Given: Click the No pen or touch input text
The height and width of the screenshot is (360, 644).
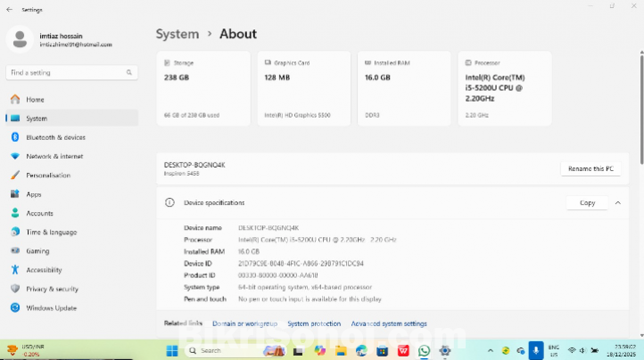Looking at the screenshot, I should (310, 299).
